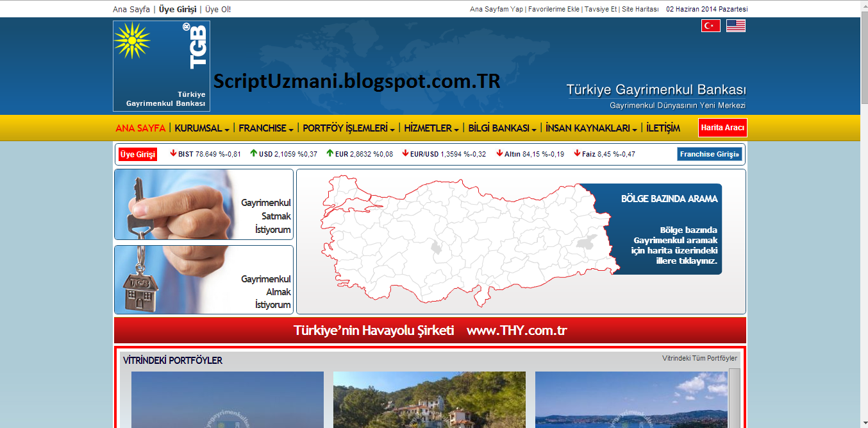
Task: Click Ana Sayfam Yap link
Action: (x=496, y=9)
